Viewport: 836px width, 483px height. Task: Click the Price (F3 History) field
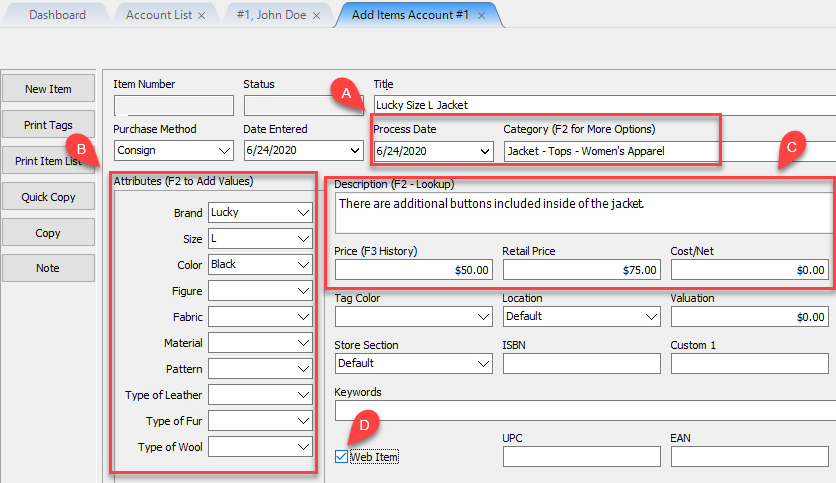tap(414, 270)
